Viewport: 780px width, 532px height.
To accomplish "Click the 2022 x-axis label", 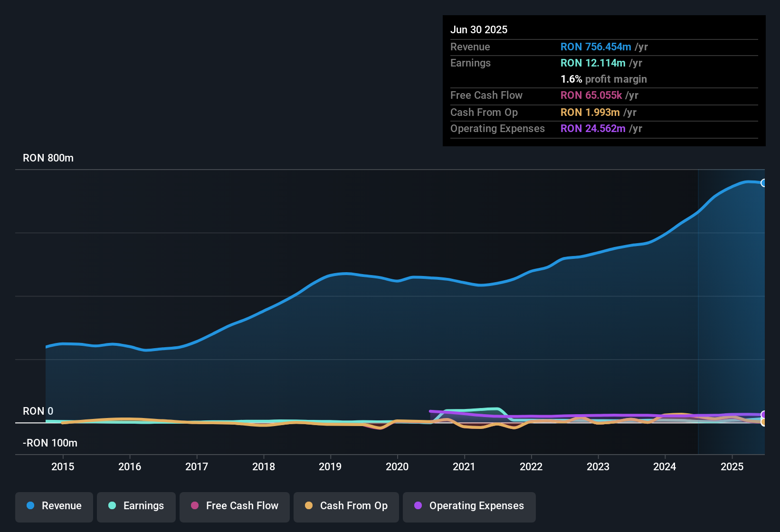I will coord(531,466).
